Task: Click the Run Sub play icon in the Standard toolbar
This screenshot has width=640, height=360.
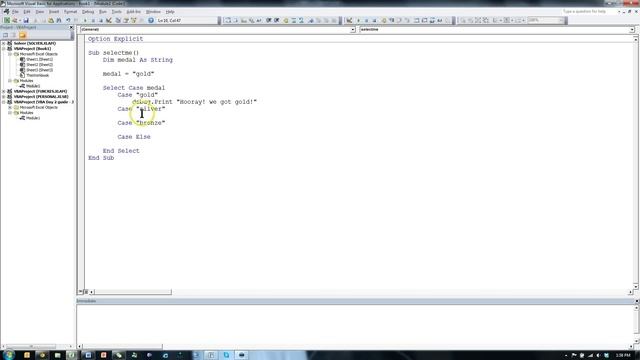Action: coord(85,20)
